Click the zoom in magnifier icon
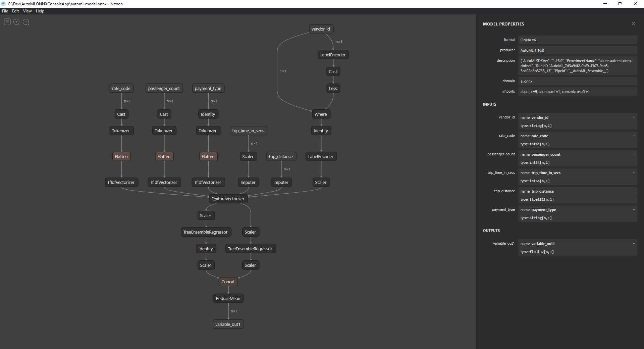 tap(16, 22)
